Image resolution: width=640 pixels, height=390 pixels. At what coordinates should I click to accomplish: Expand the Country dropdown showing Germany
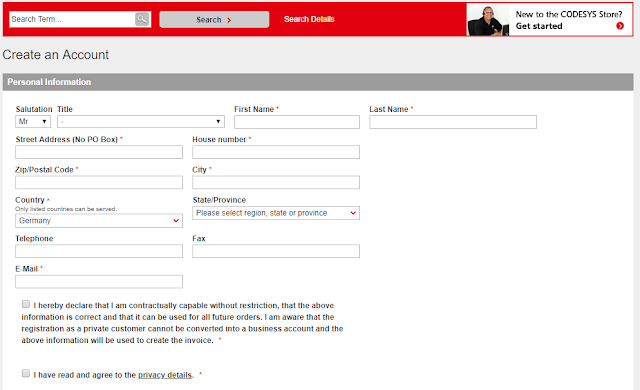(99, 221)
